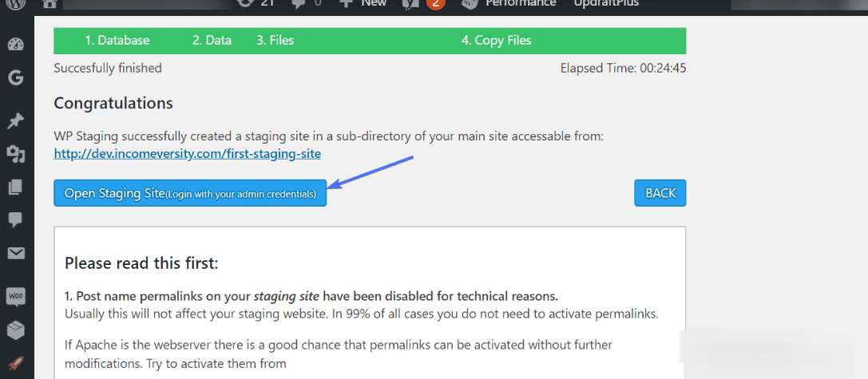Open the Posts pushpin icon

15,121
